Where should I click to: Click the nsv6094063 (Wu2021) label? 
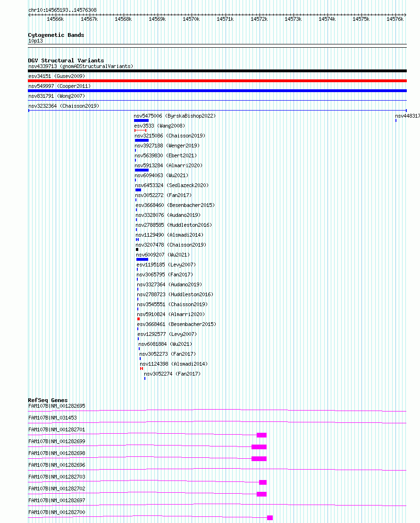161,175
